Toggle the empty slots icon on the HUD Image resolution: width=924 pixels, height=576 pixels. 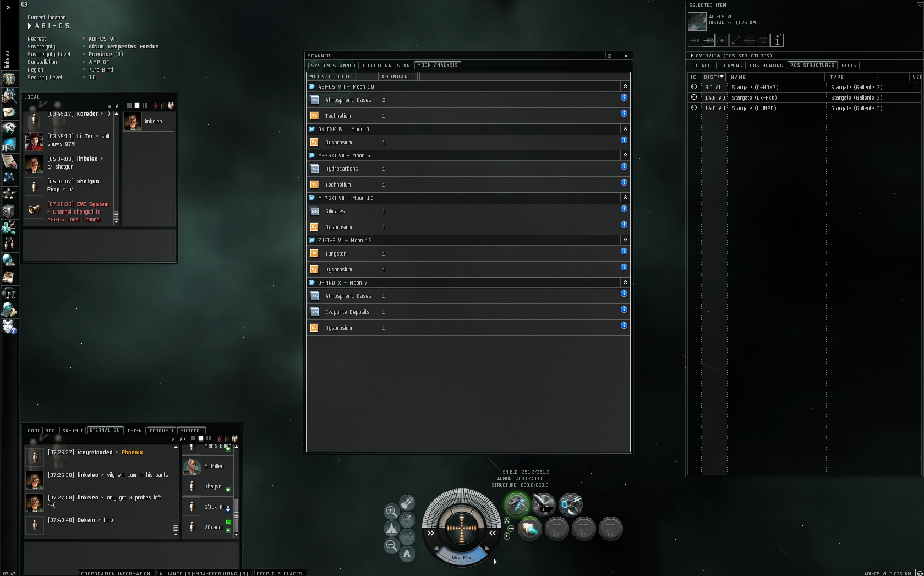(x=507, y=536)
